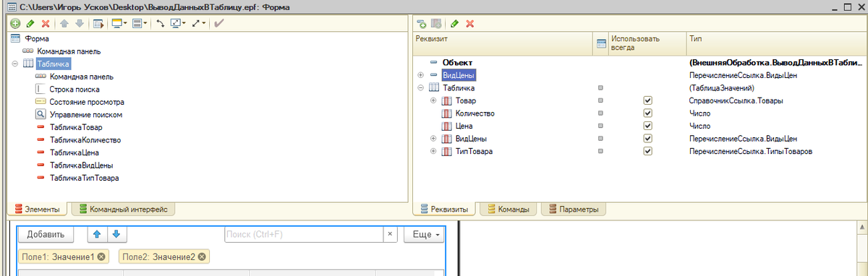Select 'Состояние просмотра' in the elements tree

point(87,102)
